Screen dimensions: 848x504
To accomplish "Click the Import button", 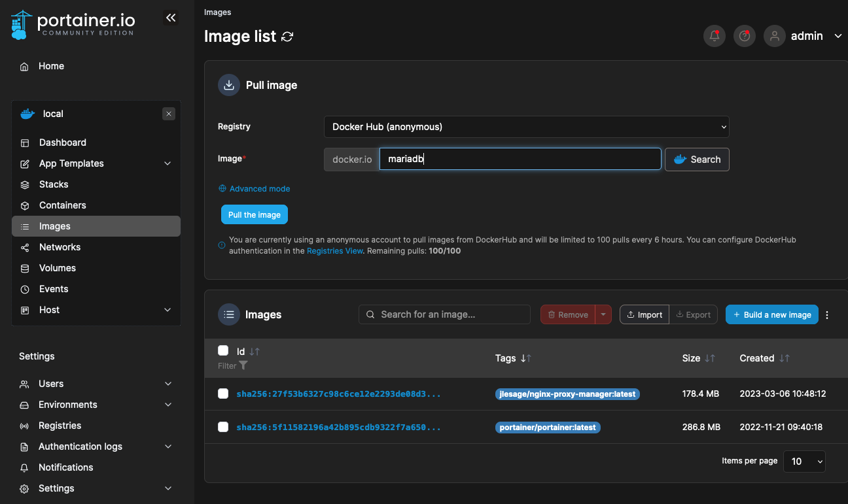I will (645, 314).
